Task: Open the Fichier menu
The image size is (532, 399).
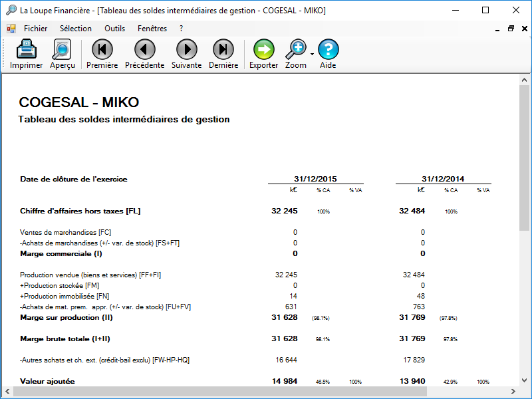Action: (x=36, y=29)
